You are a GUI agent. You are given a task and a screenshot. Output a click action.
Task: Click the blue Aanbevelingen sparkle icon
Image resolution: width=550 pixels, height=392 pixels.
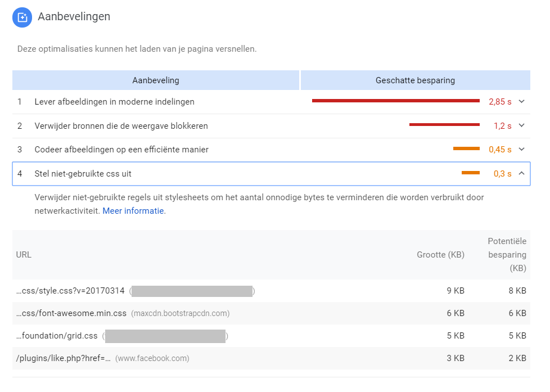click(x=22, y=17)
